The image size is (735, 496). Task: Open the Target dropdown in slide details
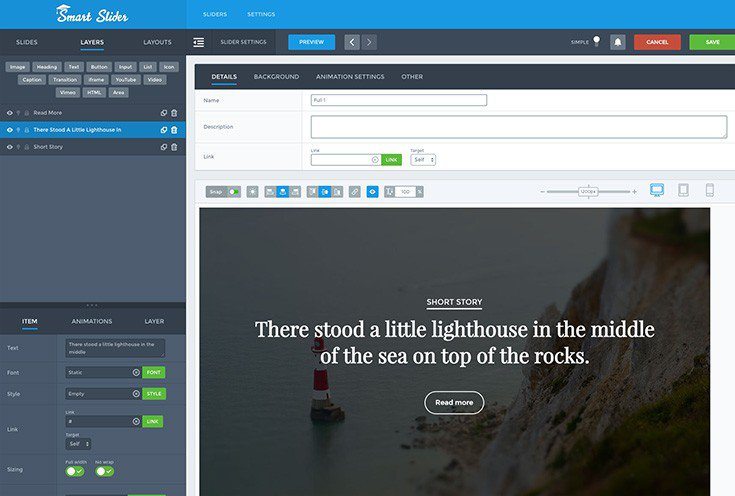click(x=423, y=160)
